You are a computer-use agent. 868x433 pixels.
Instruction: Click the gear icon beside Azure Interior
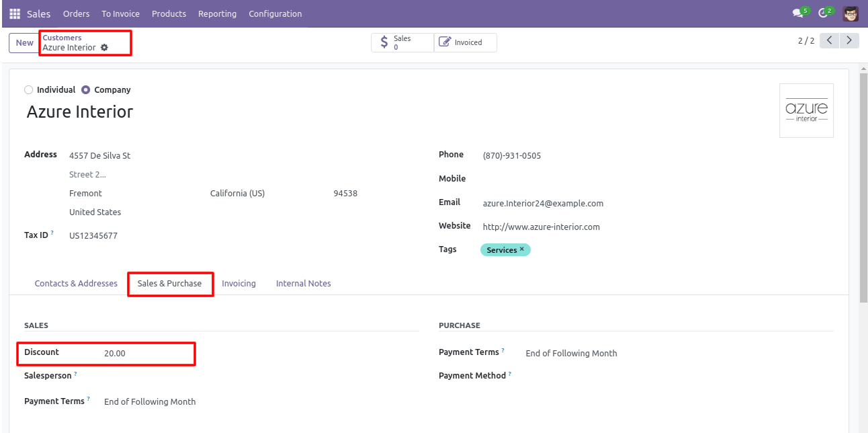point(104,48)
